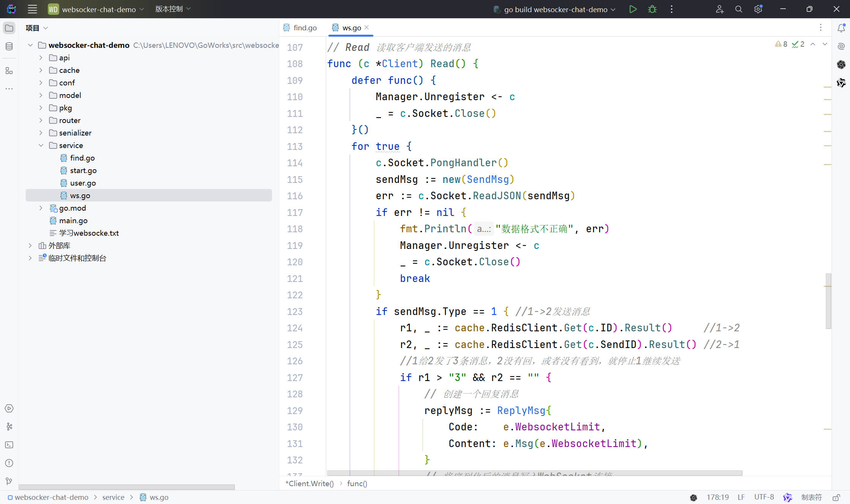Viewport: 850px width, 504px height.
Task: Jump to next highlighted problem
Action: [825, 44]
